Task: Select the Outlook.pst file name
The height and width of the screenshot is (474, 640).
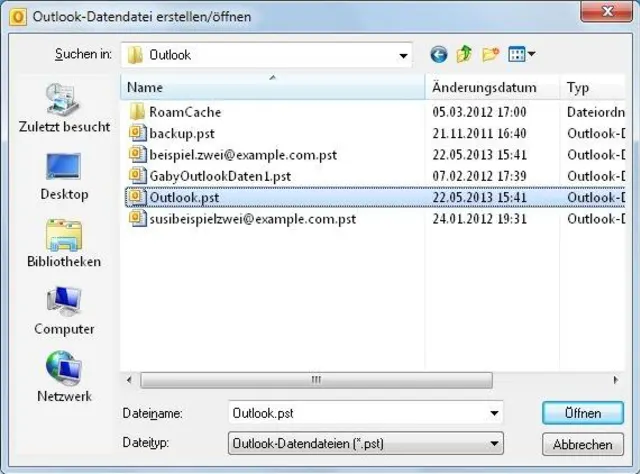Action: coord(184,198)
